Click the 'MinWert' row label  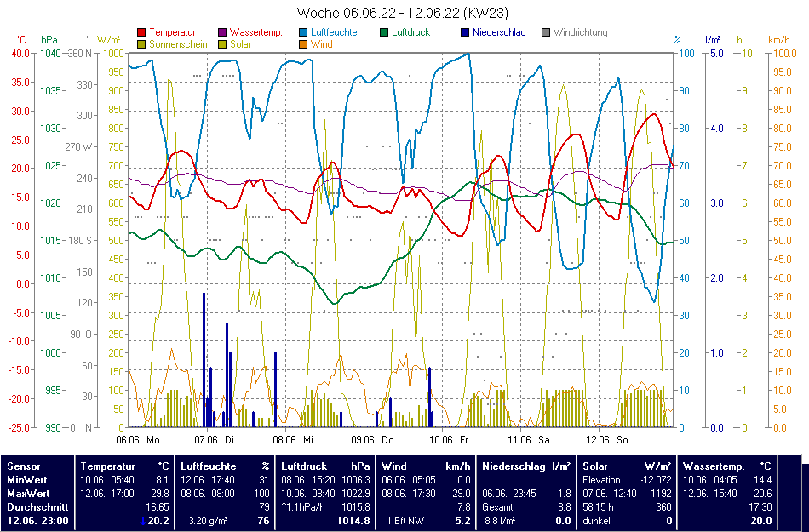(x=27, y=480)
